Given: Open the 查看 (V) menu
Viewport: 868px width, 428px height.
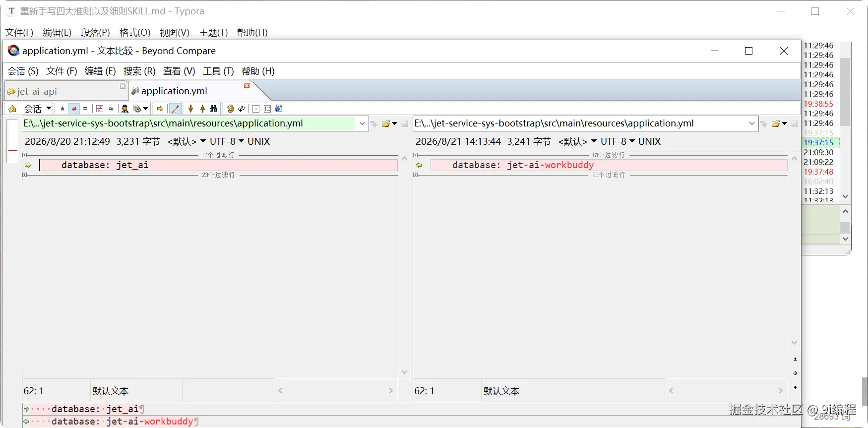Looking at the screenshot, I should pyautogui.click(x=179, y=71).
